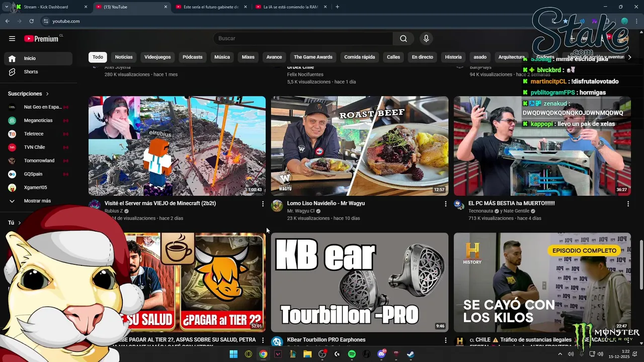Start voice search with the microphone

pyautogui.click(x=426, y=39)
